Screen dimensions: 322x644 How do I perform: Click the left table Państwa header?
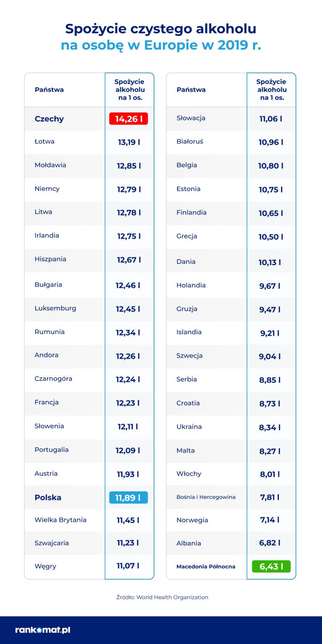point(49,89)
